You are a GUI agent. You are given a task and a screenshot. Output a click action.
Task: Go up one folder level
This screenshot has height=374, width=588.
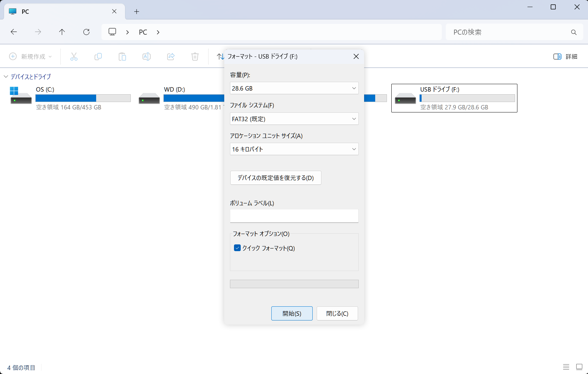coord(62,32)
